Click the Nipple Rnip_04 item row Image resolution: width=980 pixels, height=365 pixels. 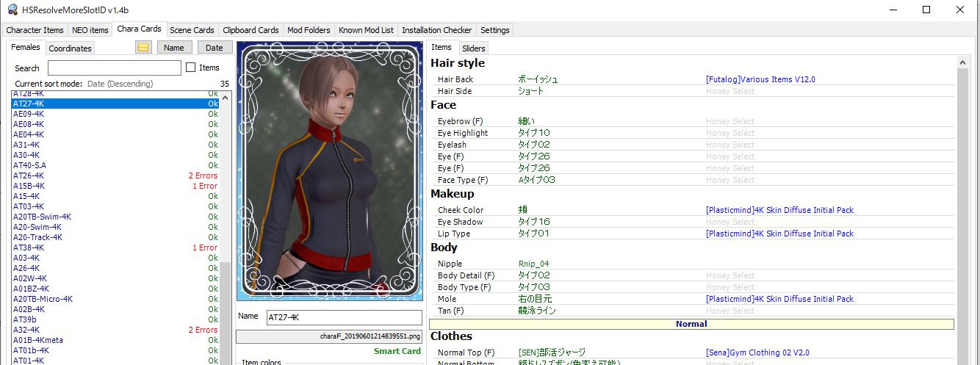[x=692, y=264]
